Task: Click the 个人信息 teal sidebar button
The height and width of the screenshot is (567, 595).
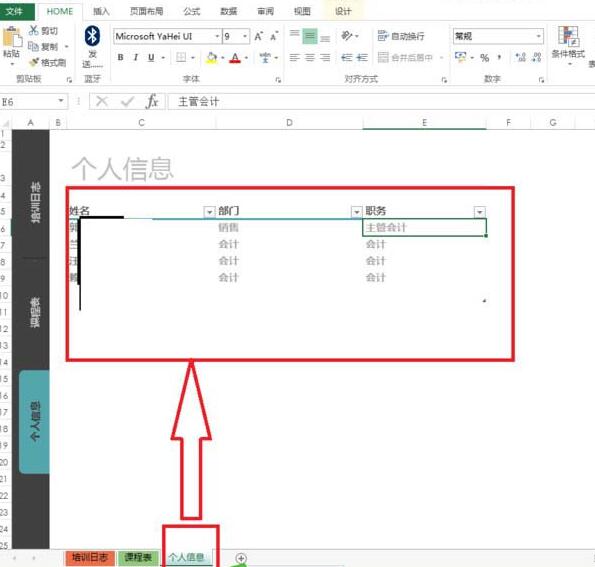Action: 35,421
